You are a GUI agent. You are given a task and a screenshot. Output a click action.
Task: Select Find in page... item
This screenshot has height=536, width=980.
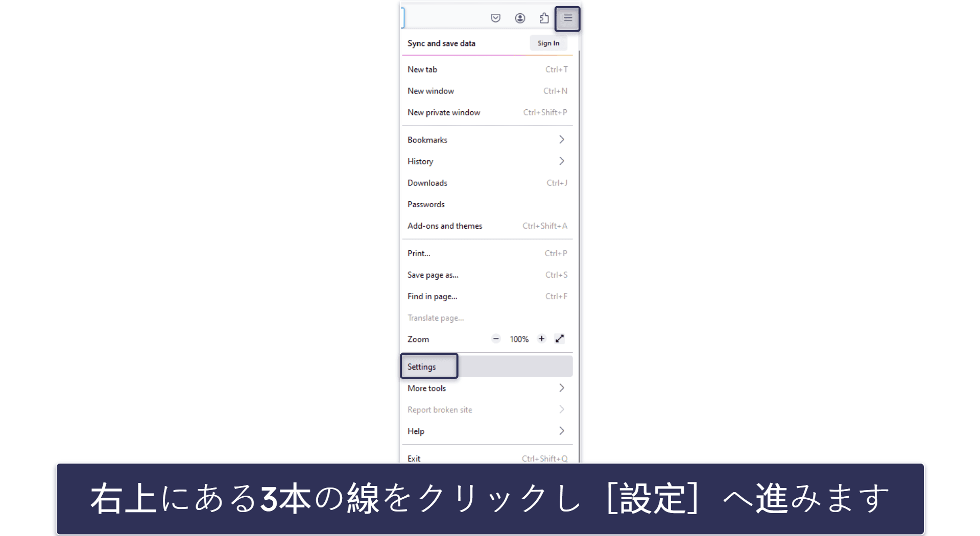pos(487,296)
